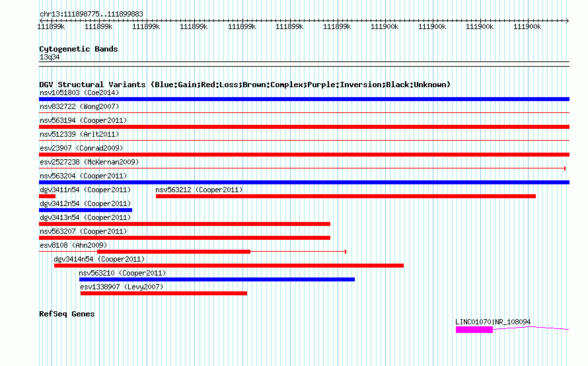Screen dimensions: 588x366
Task: Click the nsv563204 (Cooper2011) label
Action: 83,176
